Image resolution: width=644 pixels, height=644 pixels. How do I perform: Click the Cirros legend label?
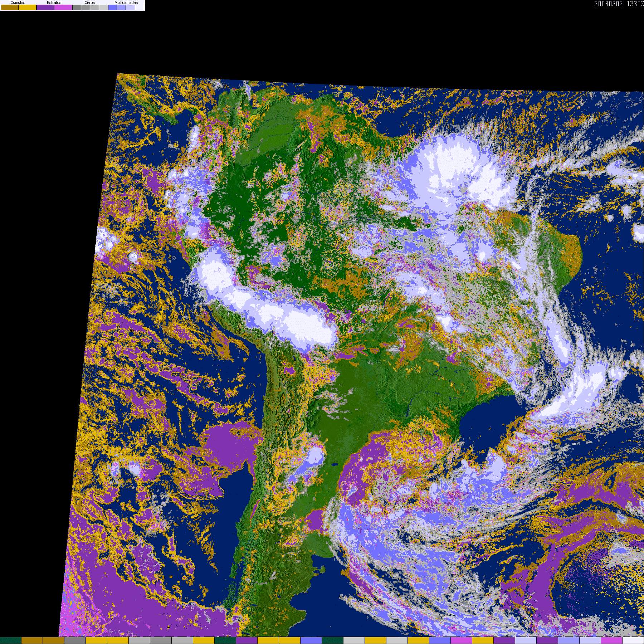point(90,3)
